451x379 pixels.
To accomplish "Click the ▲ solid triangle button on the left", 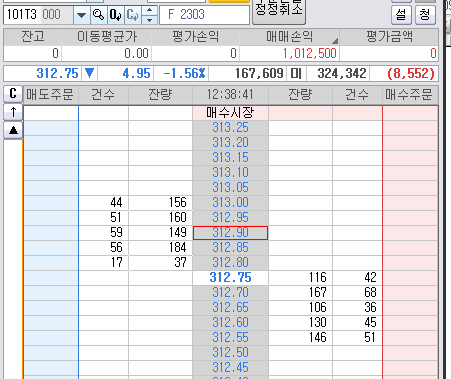I will tap(13, 130).
